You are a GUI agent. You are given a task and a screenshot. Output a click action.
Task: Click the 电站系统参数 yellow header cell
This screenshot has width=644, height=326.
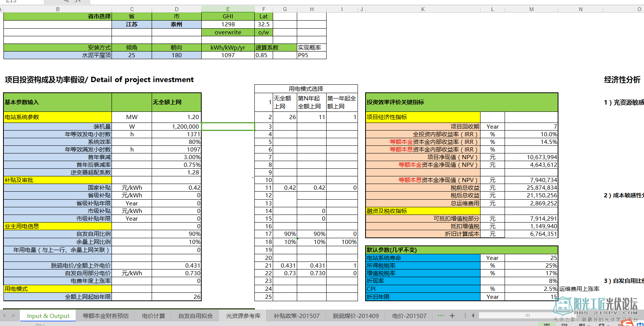58,117
